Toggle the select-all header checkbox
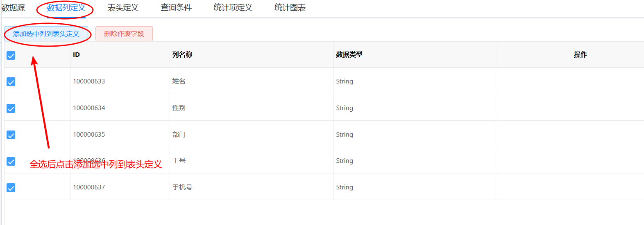Viewport: 644px width, 225px height. [x=11, y=55]
